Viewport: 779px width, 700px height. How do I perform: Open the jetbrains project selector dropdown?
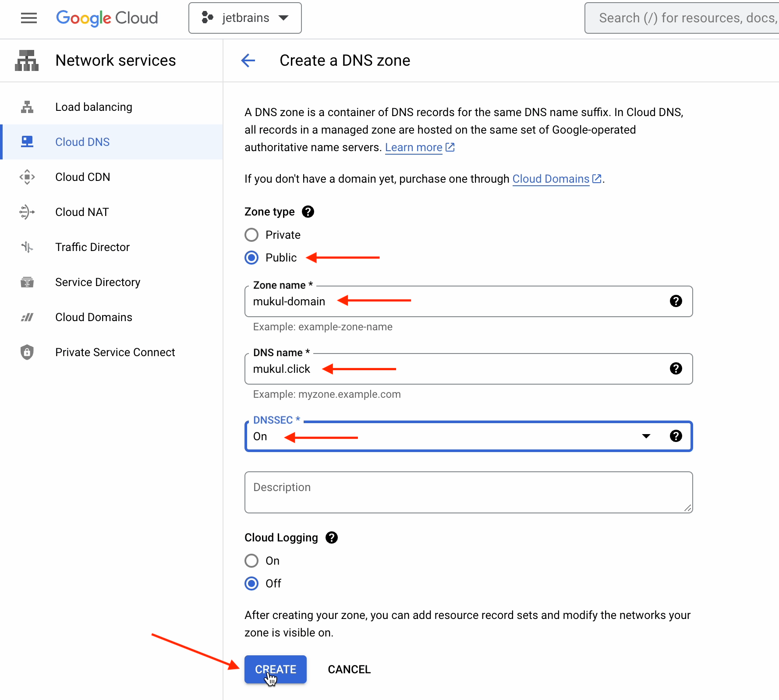pos(245,18)
